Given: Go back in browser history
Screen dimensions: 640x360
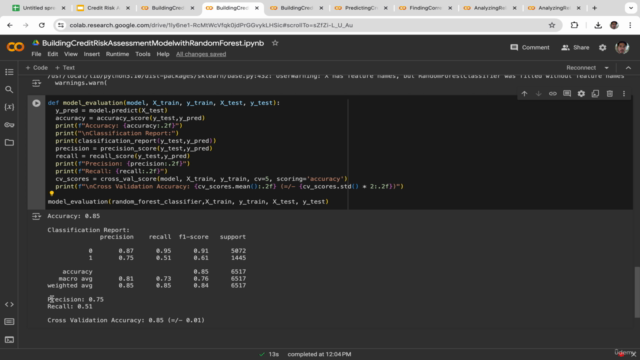Looking at the screenshot, I should click(x=10, y=25).
